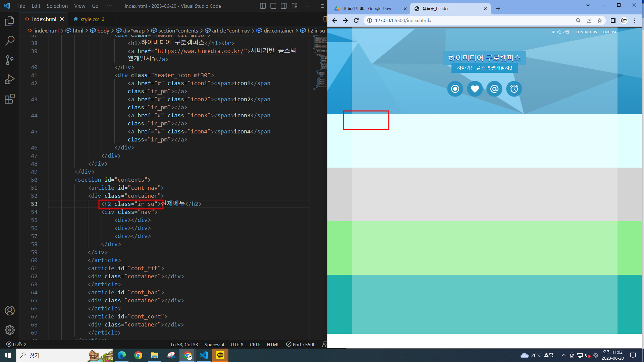Click Port : 5500 Live Server button

pyautogui.click(x=301, y=345)
